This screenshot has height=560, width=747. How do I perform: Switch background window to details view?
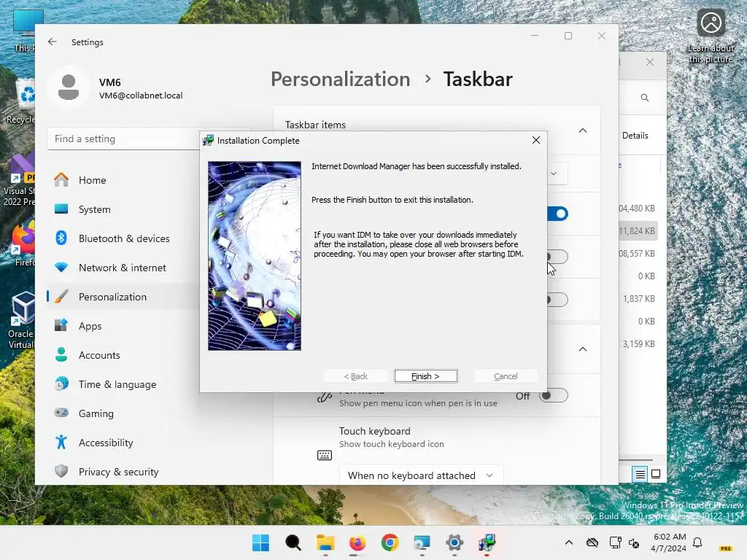640,474
